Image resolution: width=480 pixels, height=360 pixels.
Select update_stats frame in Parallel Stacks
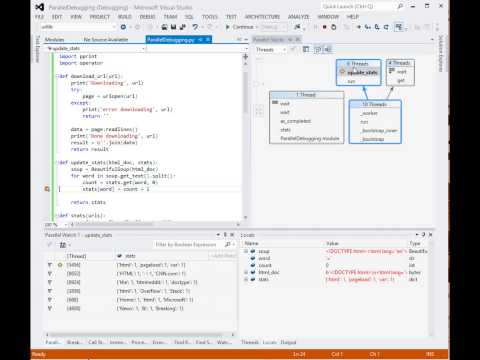point(362,72)
